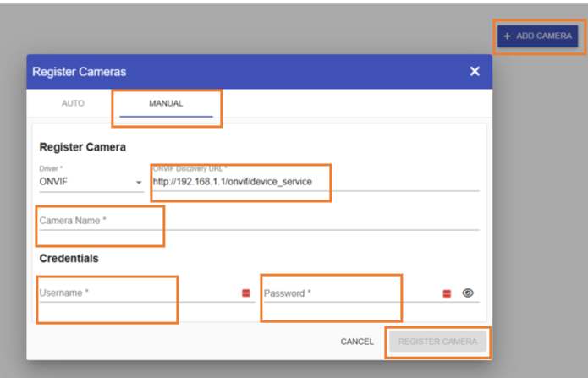This screenshot has height=378, width=588.
Task: Click the Driver field label
Action: 50,168
